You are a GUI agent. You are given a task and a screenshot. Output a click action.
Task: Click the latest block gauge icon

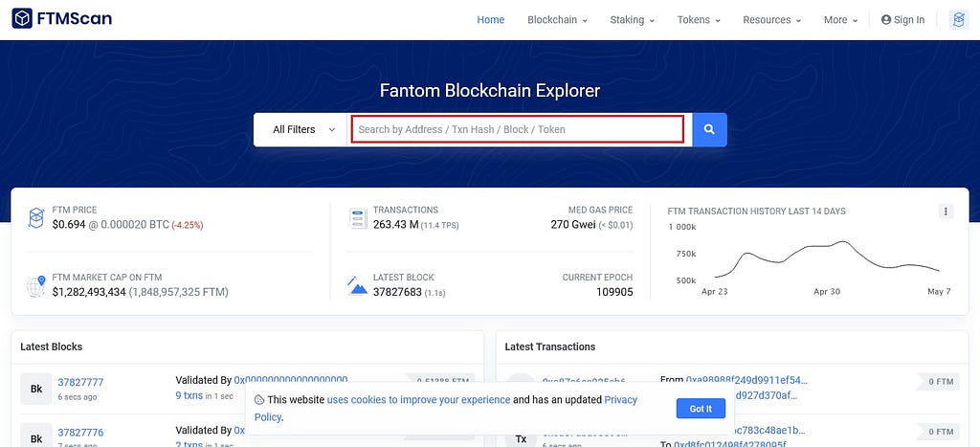358,285
